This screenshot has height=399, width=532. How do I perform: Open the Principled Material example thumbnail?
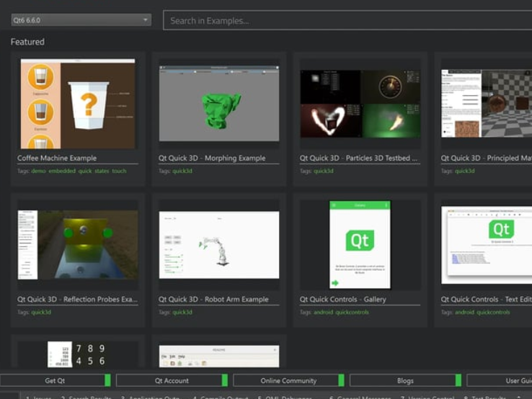487,104
